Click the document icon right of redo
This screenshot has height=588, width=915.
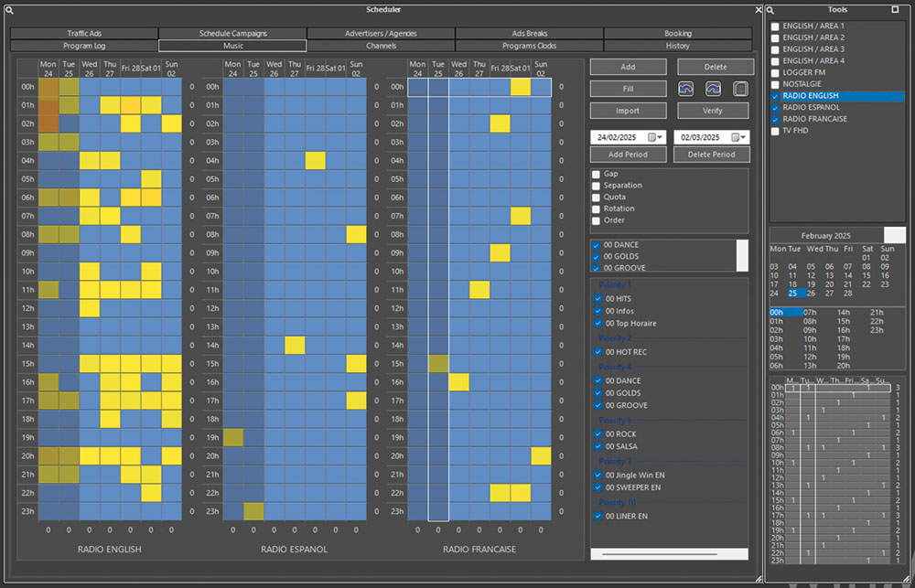tap(741, 89)
